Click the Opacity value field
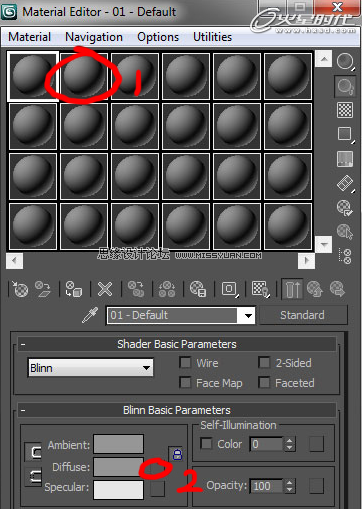This screenshot has height=509, width=362. tap(267, 486)
